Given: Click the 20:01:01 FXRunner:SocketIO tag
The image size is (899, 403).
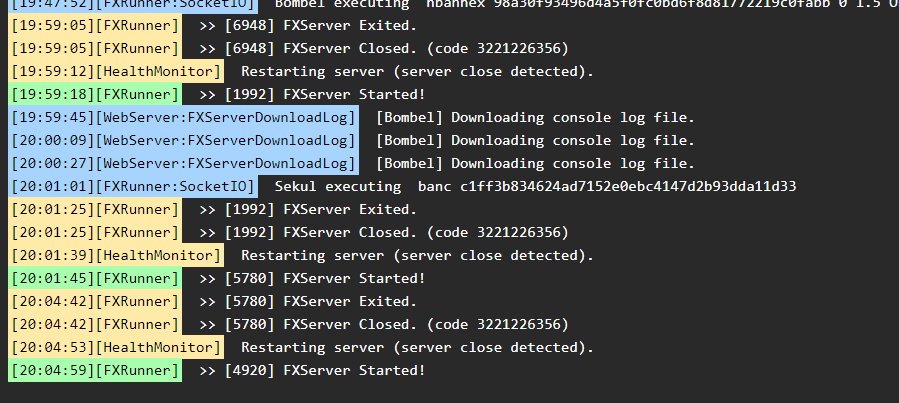Looking at the screenshot, I should click(x=133, y=186).
